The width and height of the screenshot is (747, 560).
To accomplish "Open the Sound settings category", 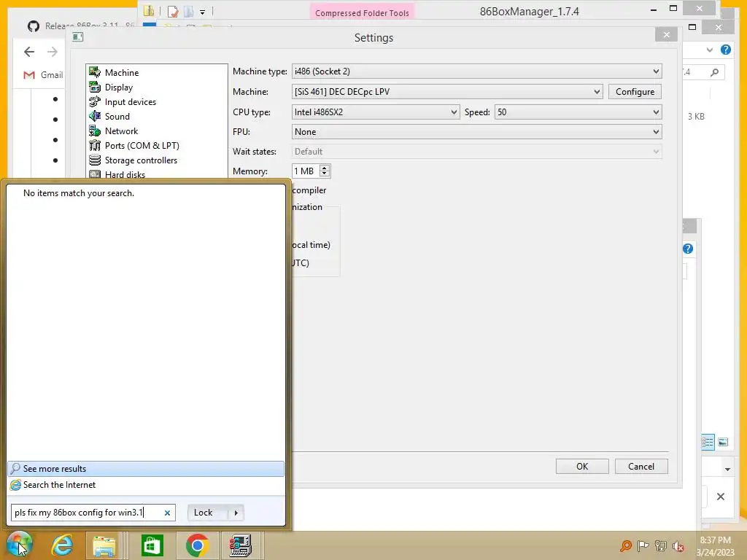I will pyautogui.click(x=109, y=117).
